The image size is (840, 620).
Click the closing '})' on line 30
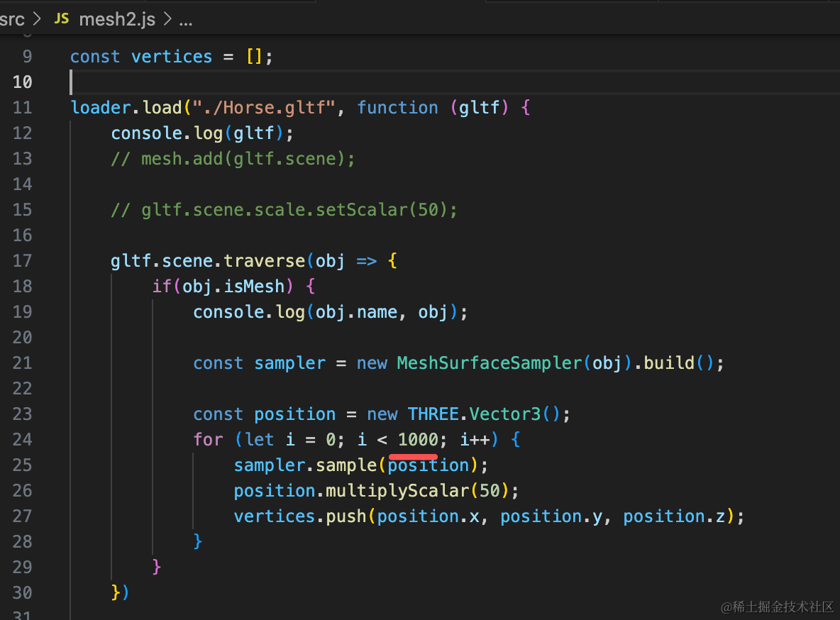click(x=120, y=592)
